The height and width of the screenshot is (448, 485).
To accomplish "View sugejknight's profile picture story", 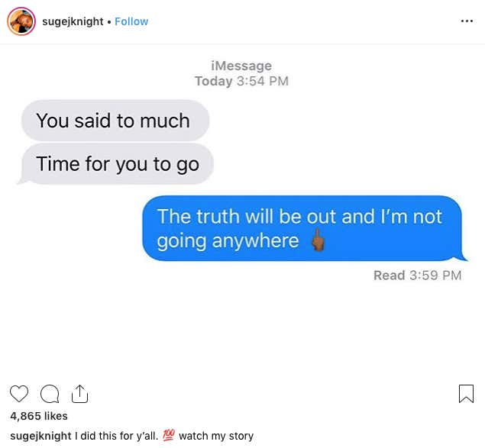I will click(21, 21).
